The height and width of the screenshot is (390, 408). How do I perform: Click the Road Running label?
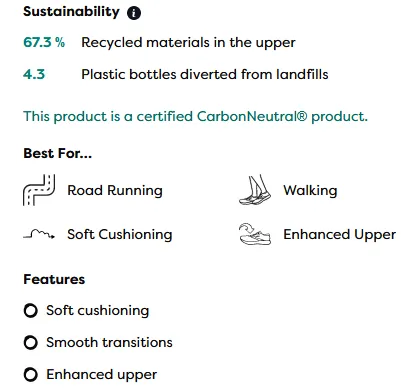click(x=115, y=191)
